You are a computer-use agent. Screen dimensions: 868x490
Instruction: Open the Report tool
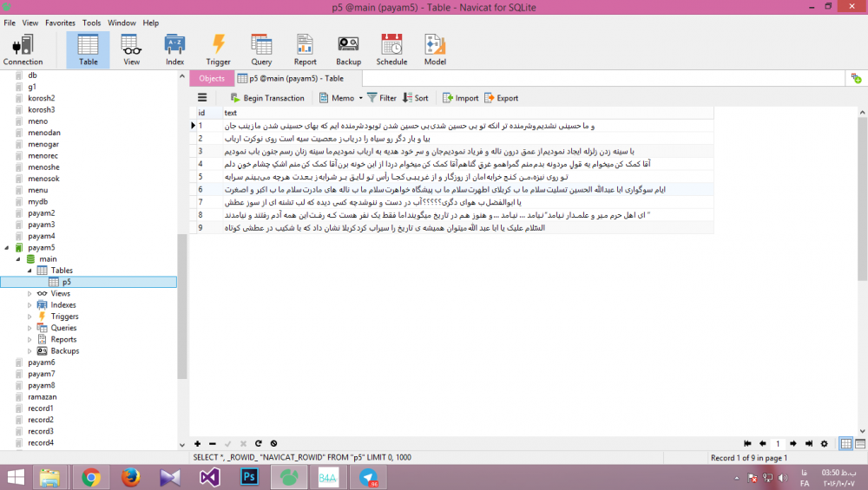[305, 49]
